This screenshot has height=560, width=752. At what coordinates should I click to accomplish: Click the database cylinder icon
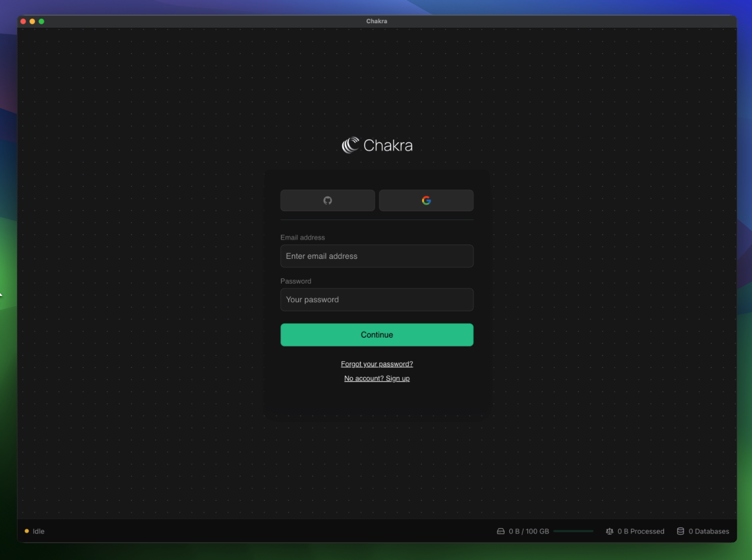(x=681, y=531)
